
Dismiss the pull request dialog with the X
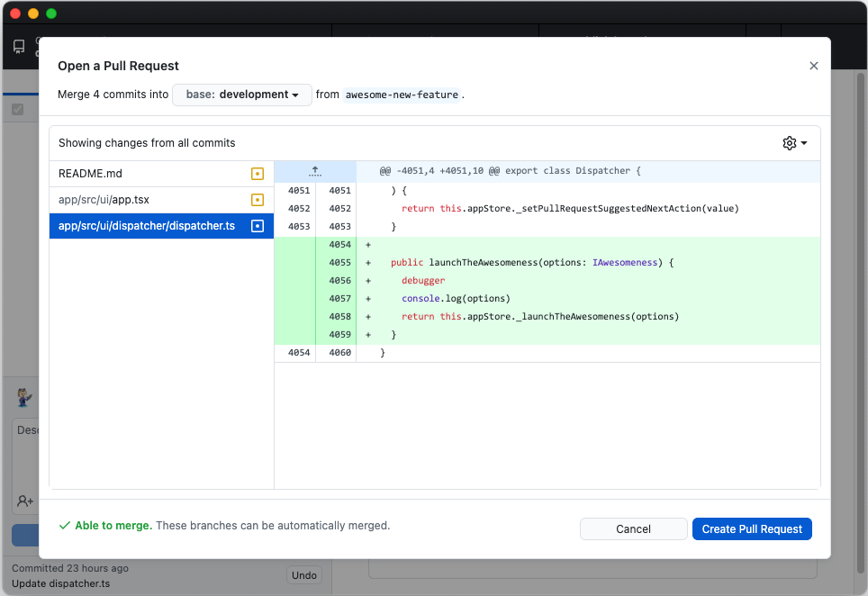pos(813,65)
